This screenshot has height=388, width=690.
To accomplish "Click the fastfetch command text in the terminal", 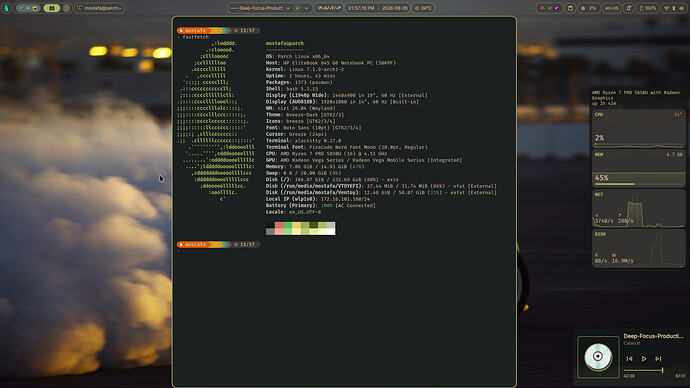I will pyautogui.click(x=195, y=37).
